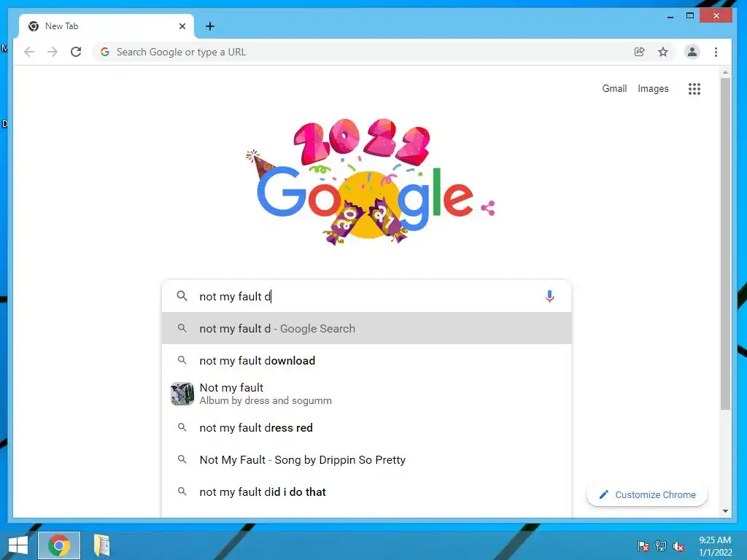Click the scrollbar down arrow

tap(725, 511)
